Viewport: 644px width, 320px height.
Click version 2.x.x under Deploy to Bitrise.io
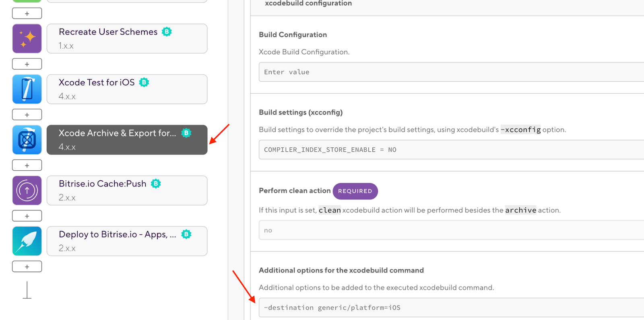67,248
